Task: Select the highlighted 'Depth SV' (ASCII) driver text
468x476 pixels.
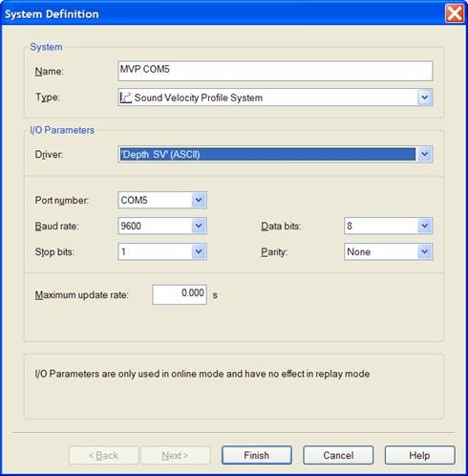Action: [160, 155]
